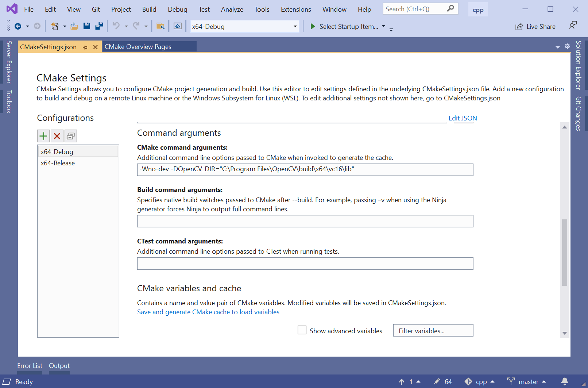588x388 pixels.
Task: Unpin the CMakeSettings.json tab
Action: pyautogui.click(x=85, y=47)
